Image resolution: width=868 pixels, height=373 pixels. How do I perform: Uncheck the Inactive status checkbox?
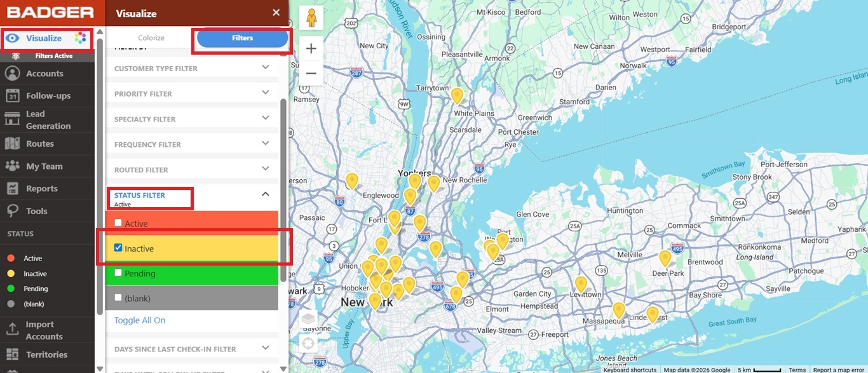click(118, 248)
